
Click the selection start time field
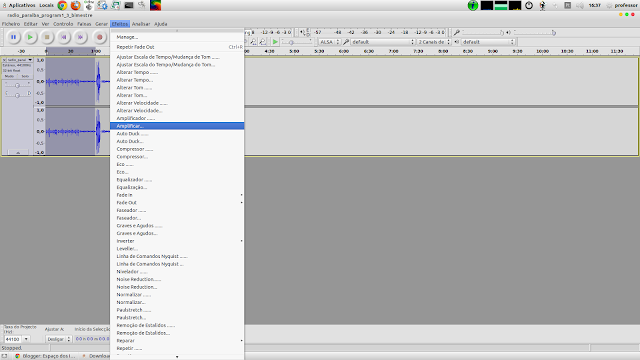pyautogui.click(x=93, y=339)
